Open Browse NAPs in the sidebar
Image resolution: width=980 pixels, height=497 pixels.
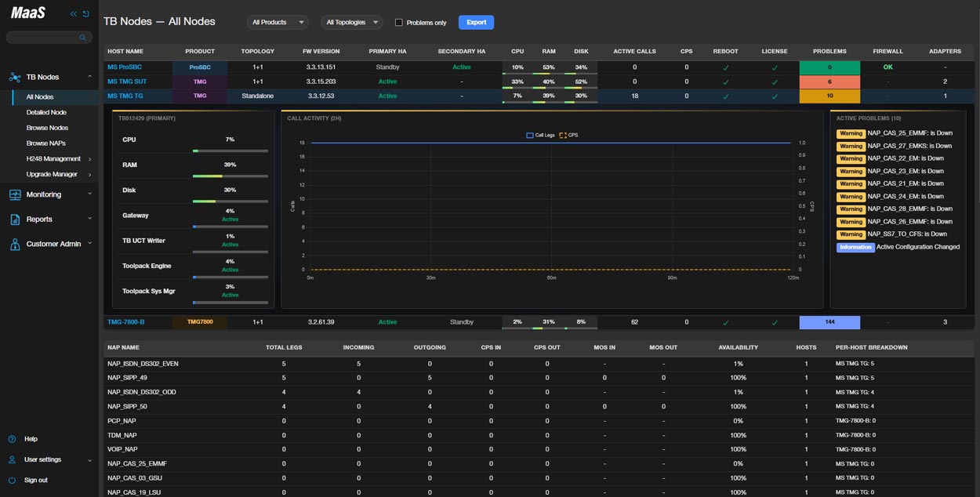(45, 143)
